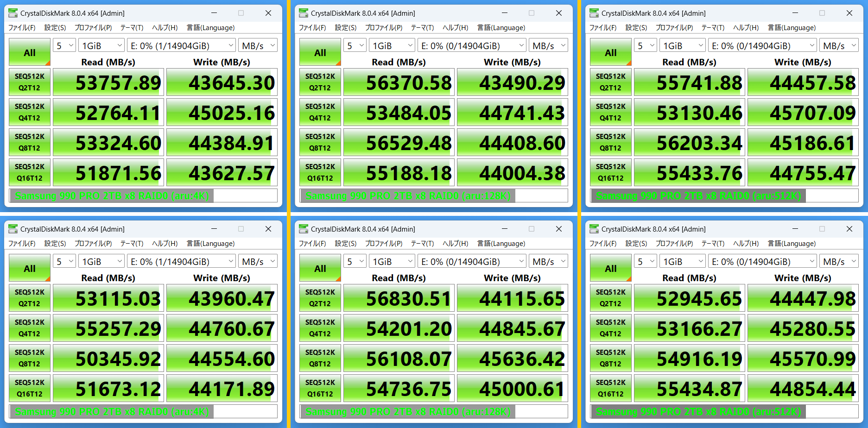This screenshot has width=868, height=428.
Task: Open test count dropdown in upper aru:512K window
Action: [646, 45]
